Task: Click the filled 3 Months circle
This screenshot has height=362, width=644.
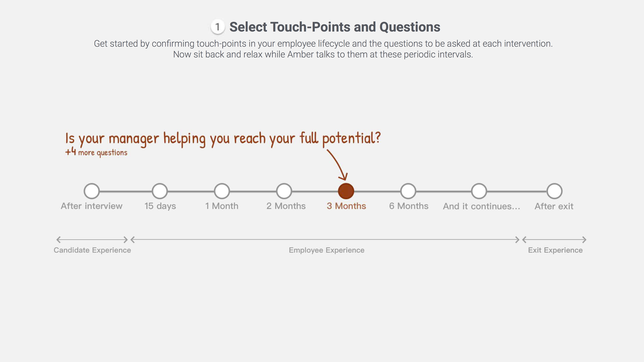Action: coord(346,191)
